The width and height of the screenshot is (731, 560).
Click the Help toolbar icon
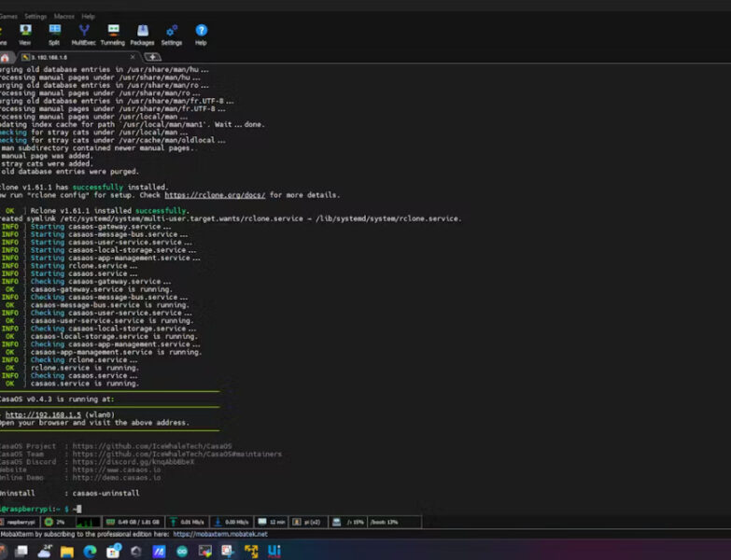click(201, 35)
